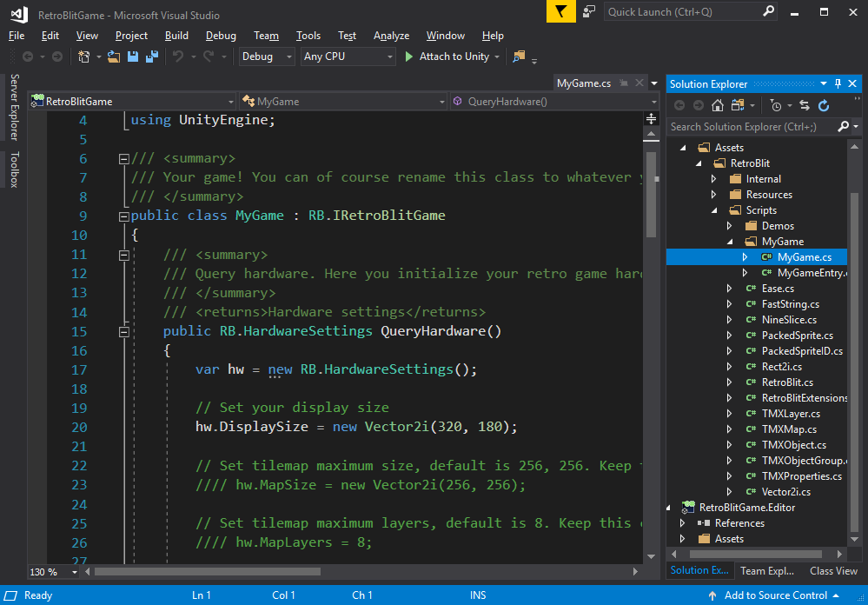Click the Pending Changes Filter clock icon
Image resolution: width=868 pixels, height=605 pixels.
coord(776,105)
